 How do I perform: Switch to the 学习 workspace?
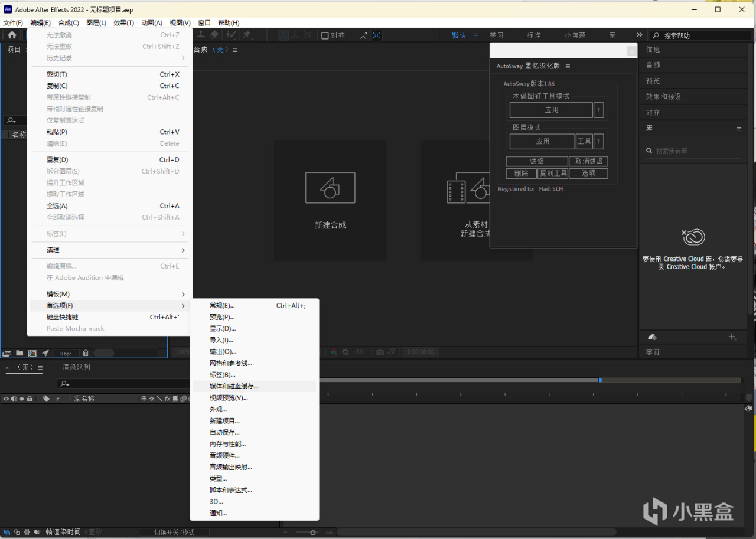pos(497,35)
